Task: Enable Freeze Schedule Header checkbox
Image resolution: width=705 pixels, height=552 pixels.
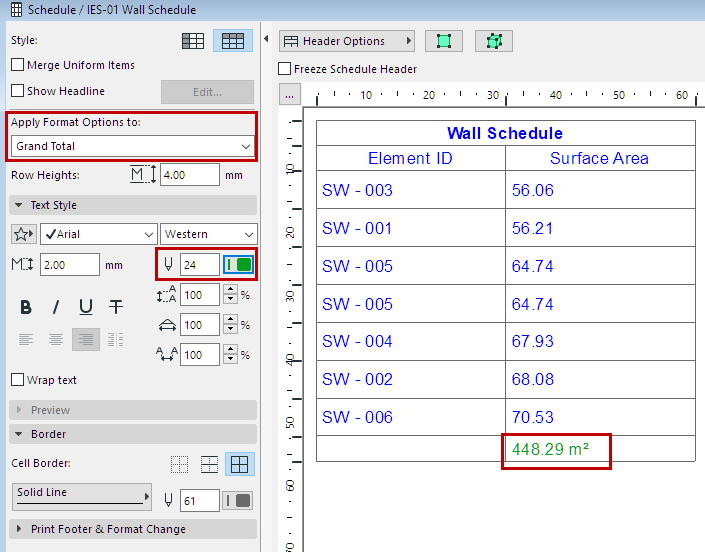Action: pos(285,69)
